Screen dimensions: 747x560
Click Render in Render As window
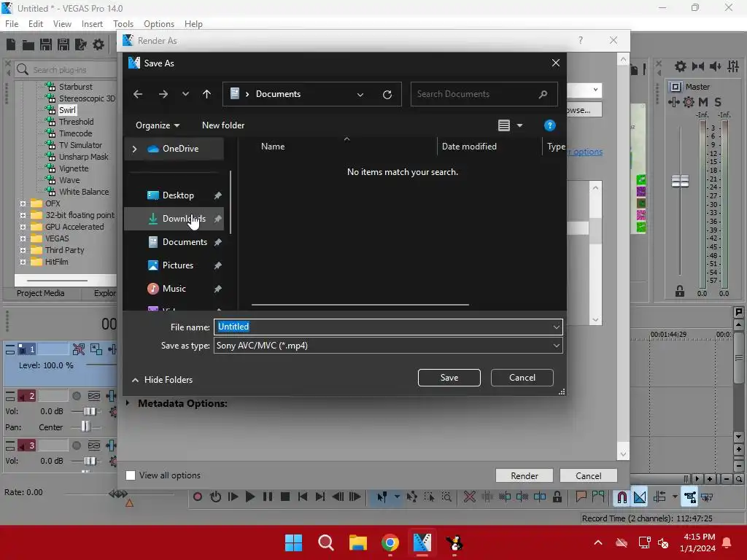(524, 475)
